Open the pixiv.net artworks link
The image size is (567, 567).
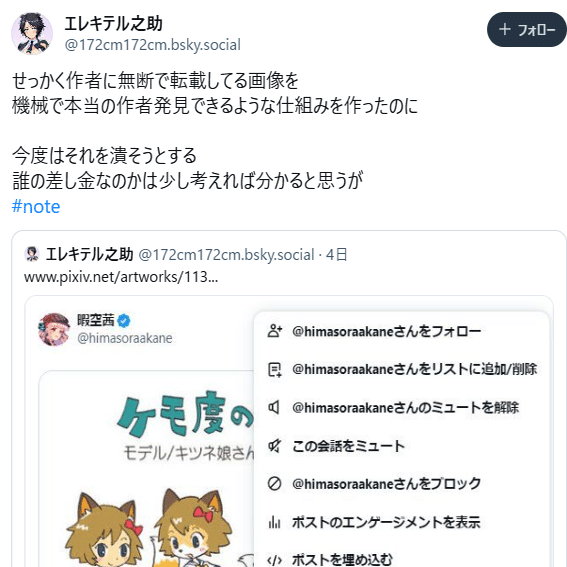pyautogui.click(x=121, y=277)
